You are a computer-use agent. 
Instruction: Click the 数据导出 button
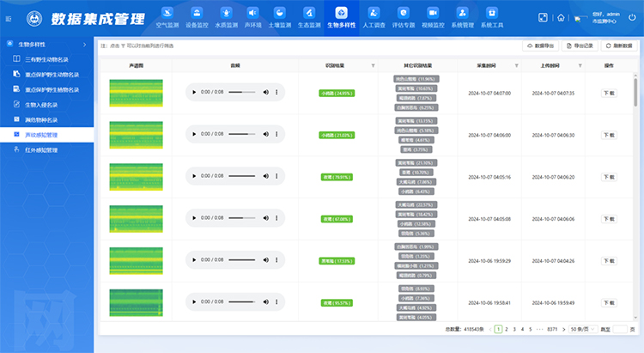543,45
